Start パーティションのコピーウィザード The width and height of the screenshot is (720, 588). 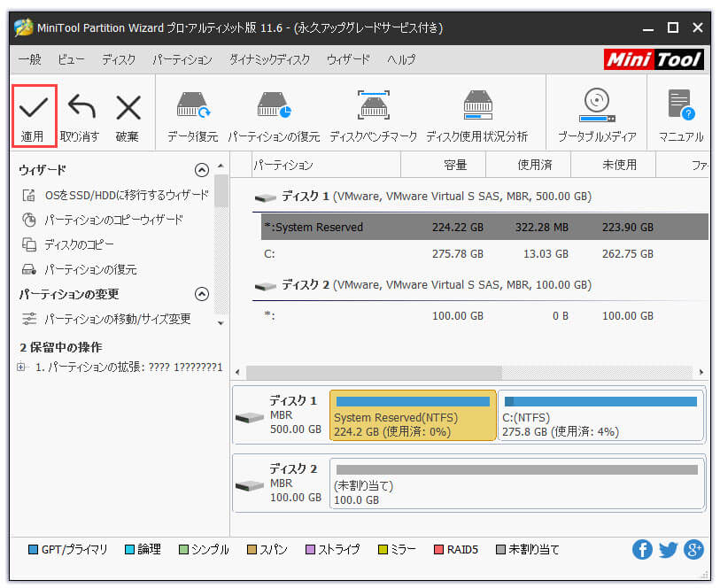[103, 220]
